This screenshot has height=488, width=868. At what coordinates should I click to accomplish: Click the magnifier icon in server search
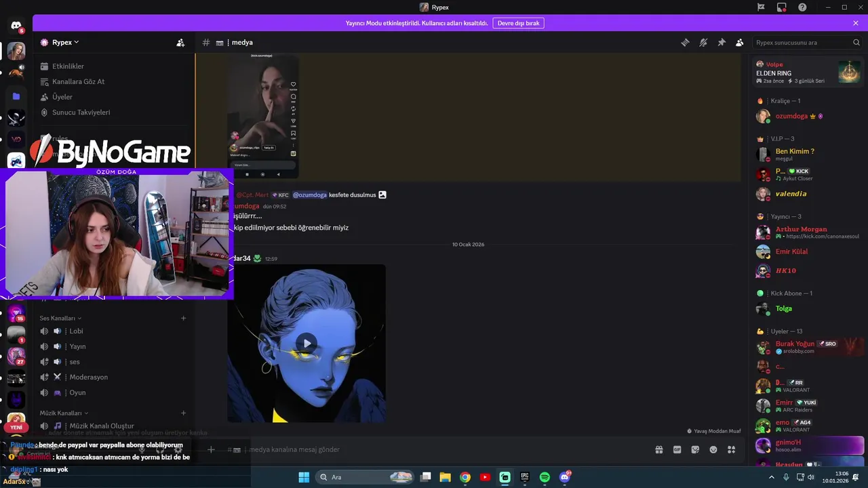click(856, 42)
